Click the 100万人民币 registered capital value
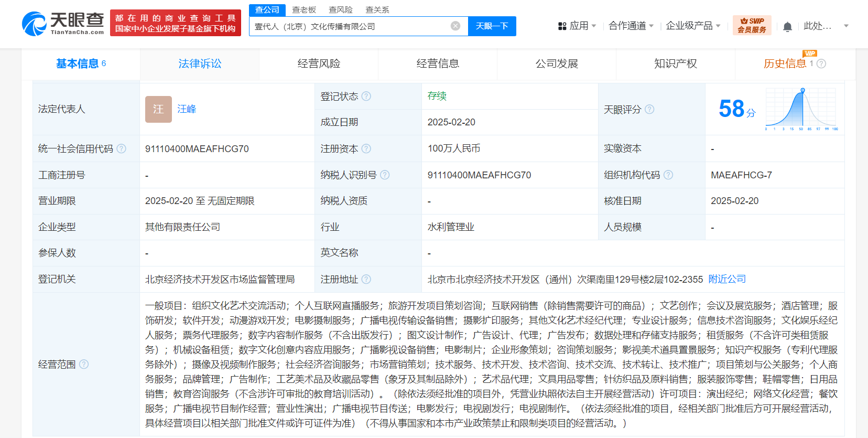The height and width of the screenshot is (438, 868). click(454, 148)
